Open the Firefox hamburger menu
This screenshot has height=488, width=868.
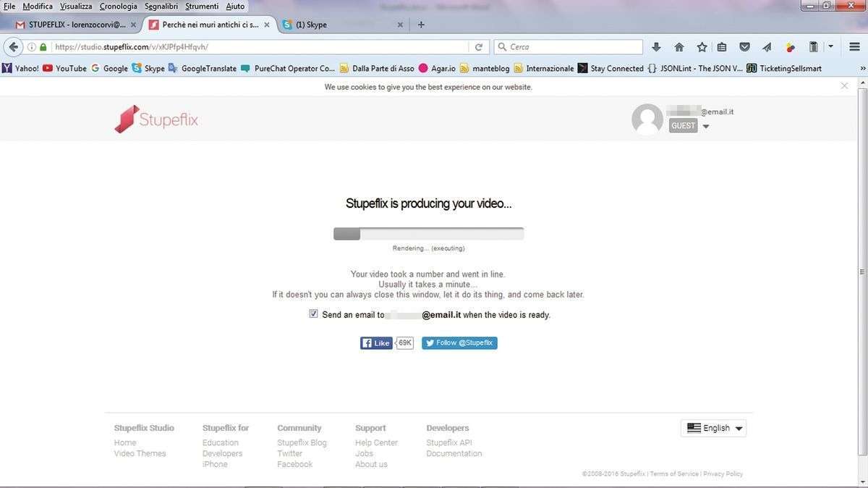(x=854, y=47)
